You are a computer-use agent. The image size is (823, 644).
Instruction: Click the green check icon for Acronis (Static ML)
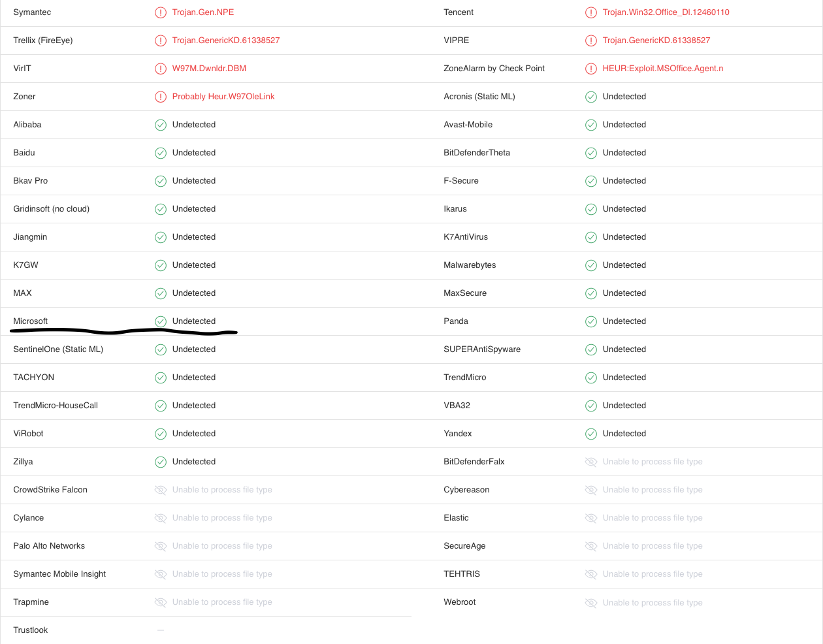591,97
